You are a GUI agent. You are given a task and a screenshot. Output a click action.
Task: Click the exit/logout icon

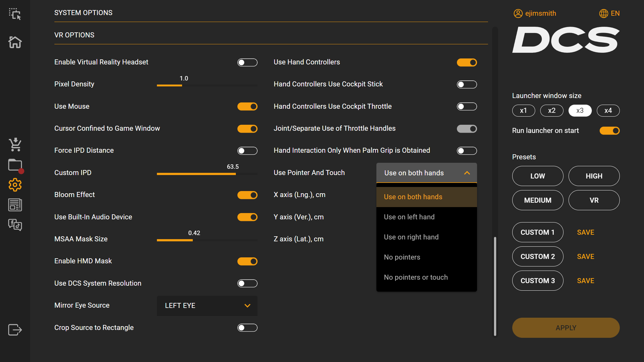(15, 330)
